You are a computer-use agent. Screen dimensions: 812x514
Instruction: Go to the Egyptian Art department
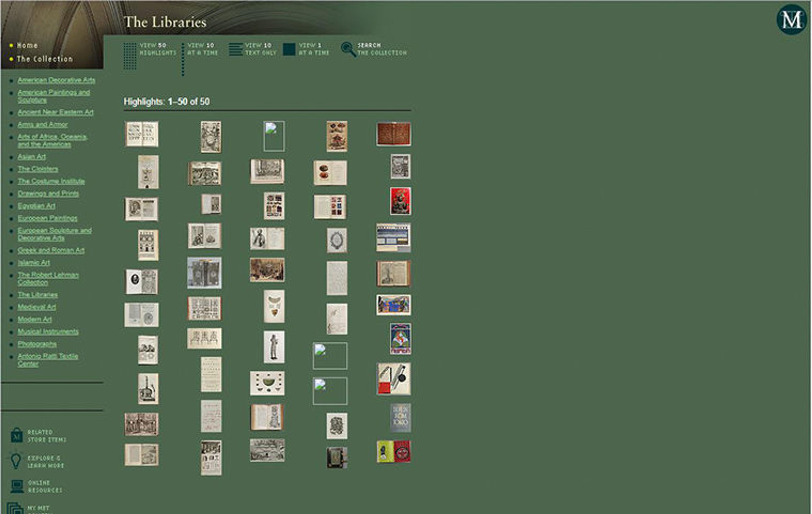(x=36, y=206)
